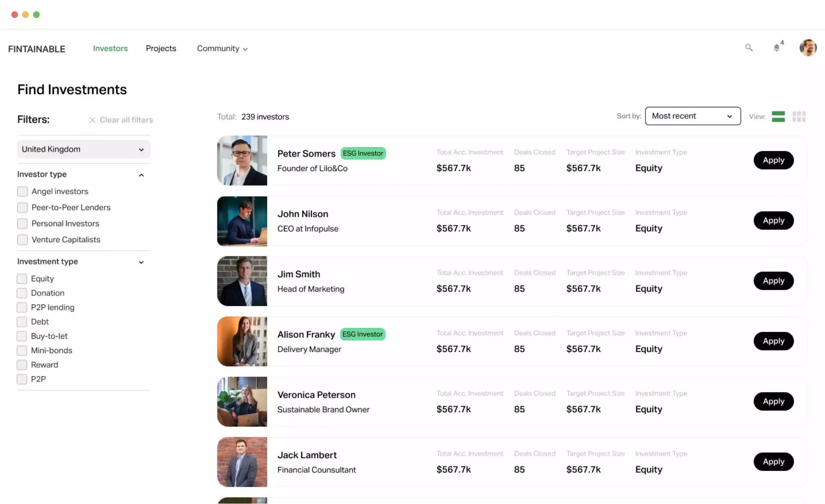Click CEO at Infopulse subtitle
Viewport: 825px width, 504px height.
coord(308,229)
